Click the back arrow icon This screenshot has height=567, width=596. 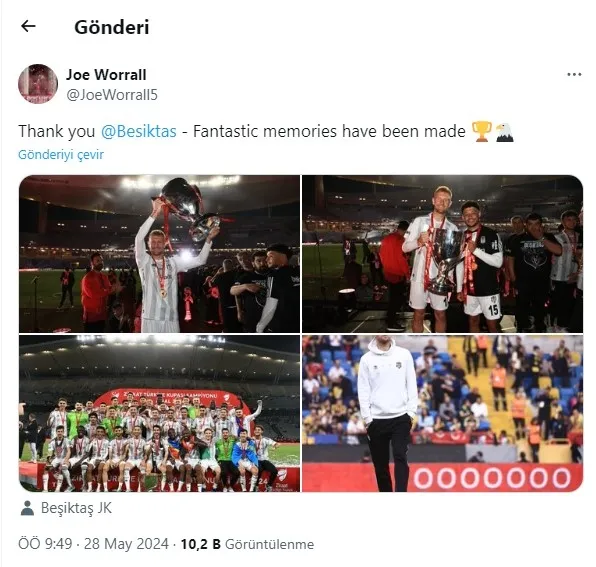pyautogui.click(x=28, y=26)
